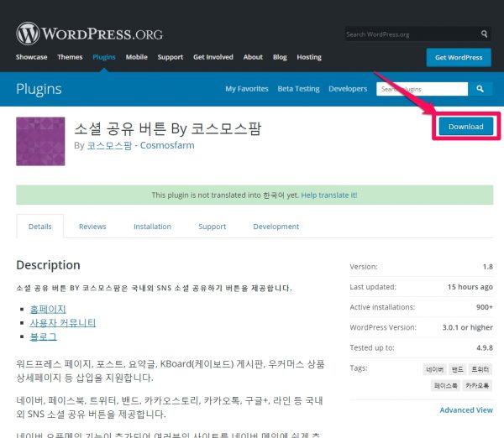Image resolution: width=504 pixels, height=438 pixels.
Task: Click the 카카오톡 tag
Action: tap(477, 385)
